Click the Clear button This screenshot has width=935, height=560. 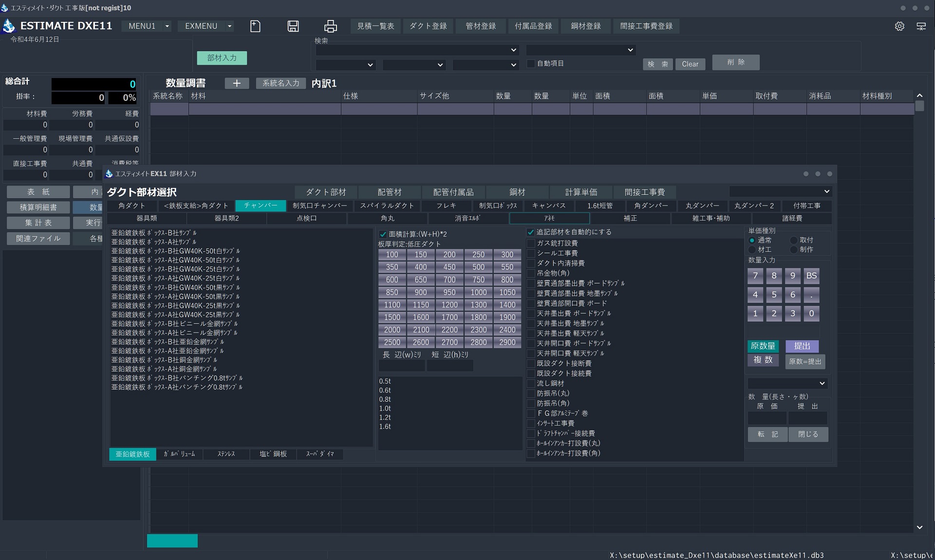[x=690, y=64]
